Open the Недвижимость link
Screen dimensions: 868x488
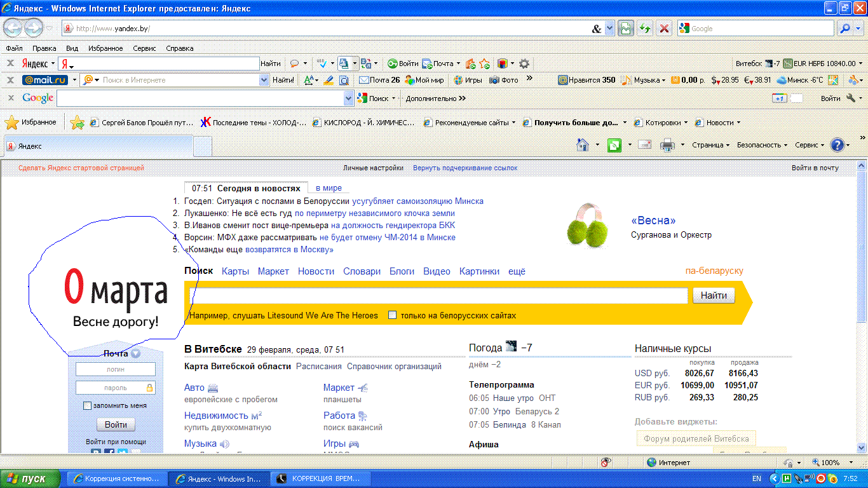pos(216,416)
